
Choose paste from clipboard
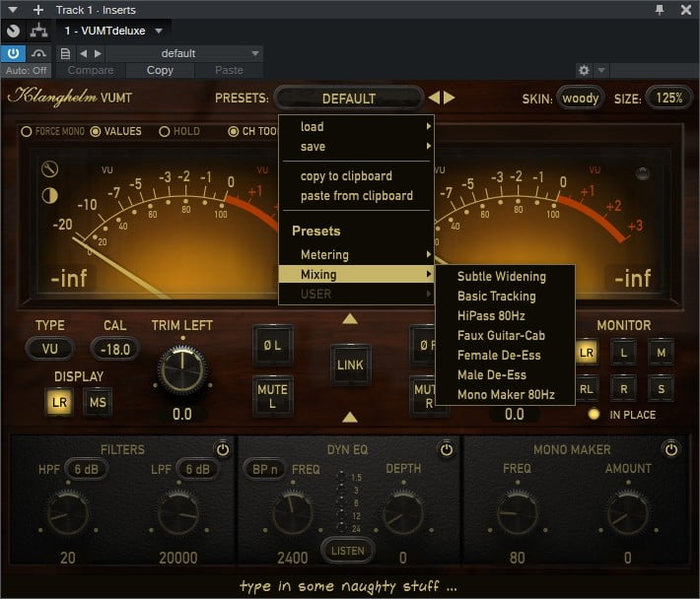click(x=356, y=195)
